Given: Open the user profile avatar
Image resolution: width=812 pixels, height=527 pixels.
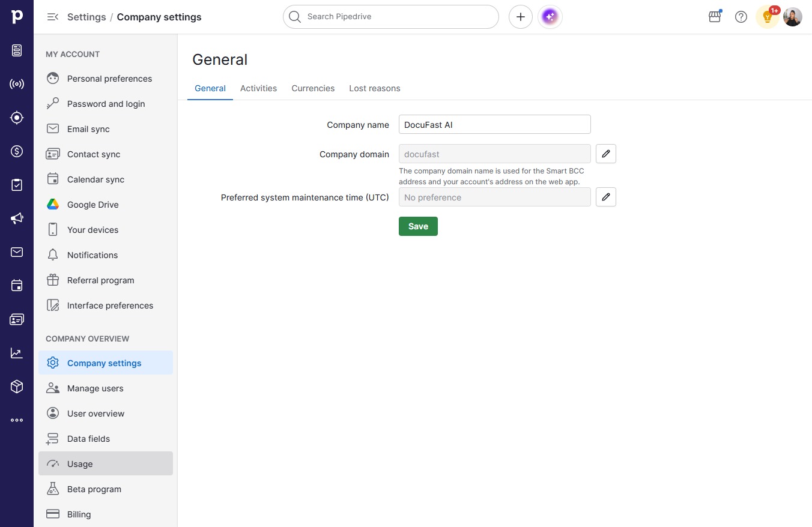Looking at the screenshot, I should tap(793, 17).
